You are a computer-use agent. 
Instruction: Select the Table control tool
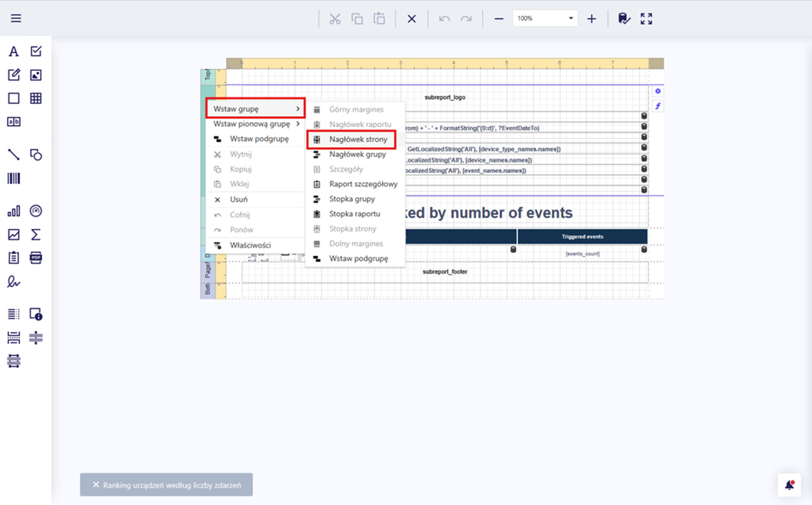point(36,98)
